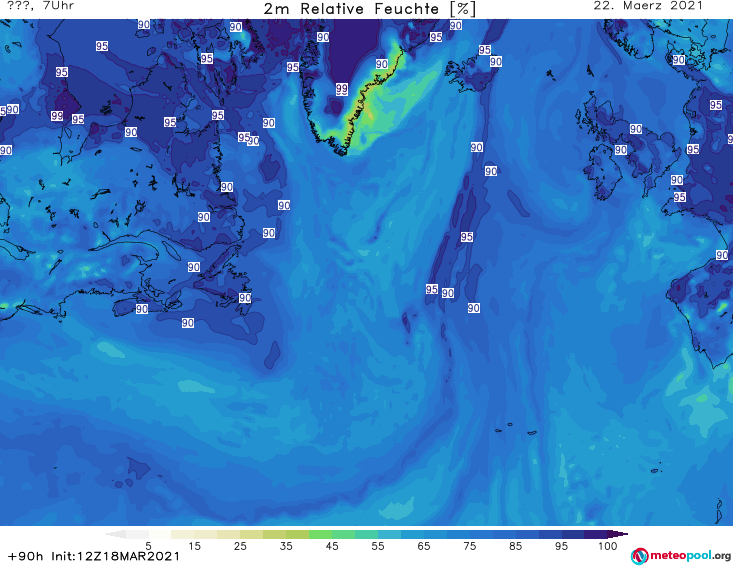The image size is (733, 566).
Task: Click the colorbar label "55"
Action: pos(378,546)
